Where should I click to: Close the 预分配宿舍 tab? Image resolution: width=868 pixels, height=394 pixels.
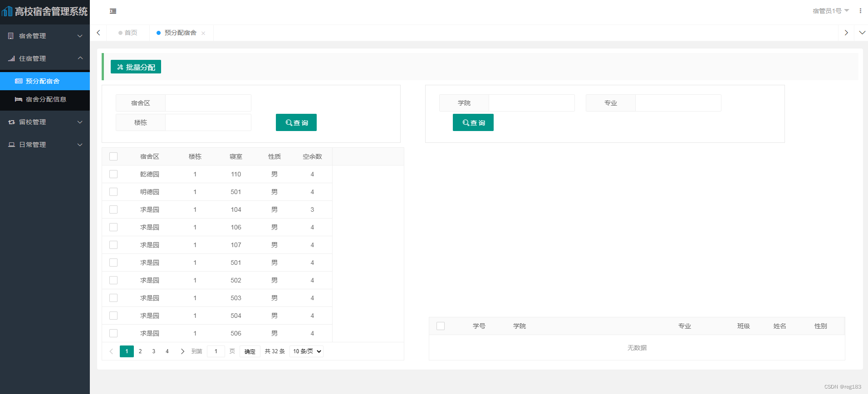tap(203, 33)
